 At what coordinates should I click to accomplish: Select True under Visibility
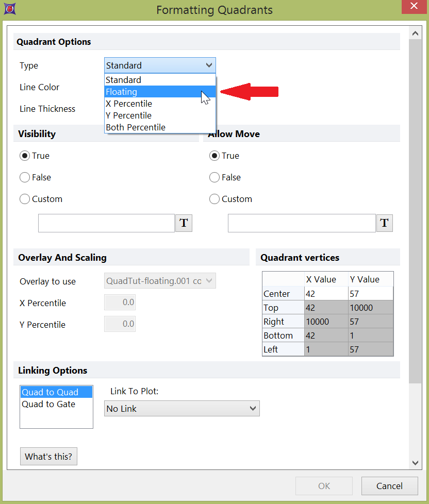(x=25, y=156)
